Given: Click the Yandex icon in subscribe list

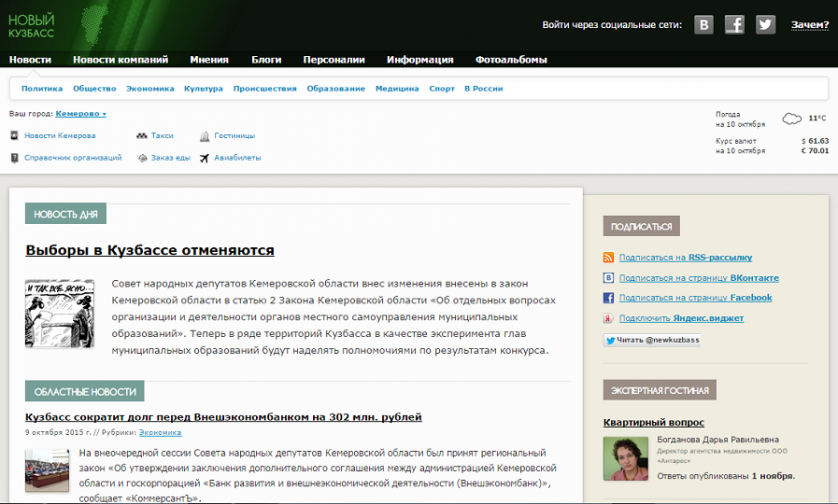Looking at the screenshot, I should pos(608,319).
